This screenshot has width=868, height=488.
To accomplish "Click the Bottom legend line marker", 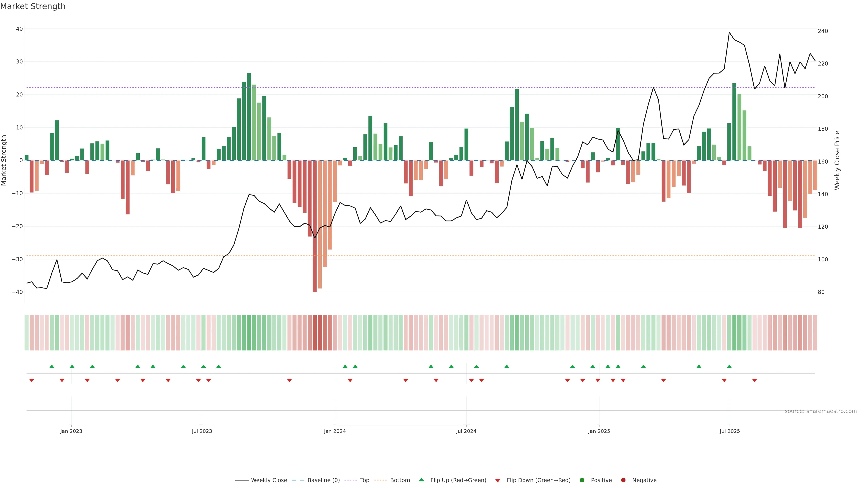I will [380, 480].
